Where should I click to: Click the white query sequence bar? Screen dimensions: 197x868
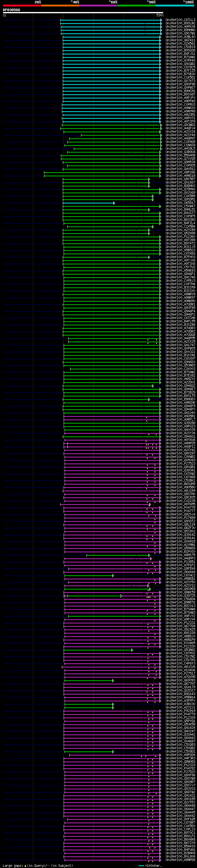tap(83, 12)
